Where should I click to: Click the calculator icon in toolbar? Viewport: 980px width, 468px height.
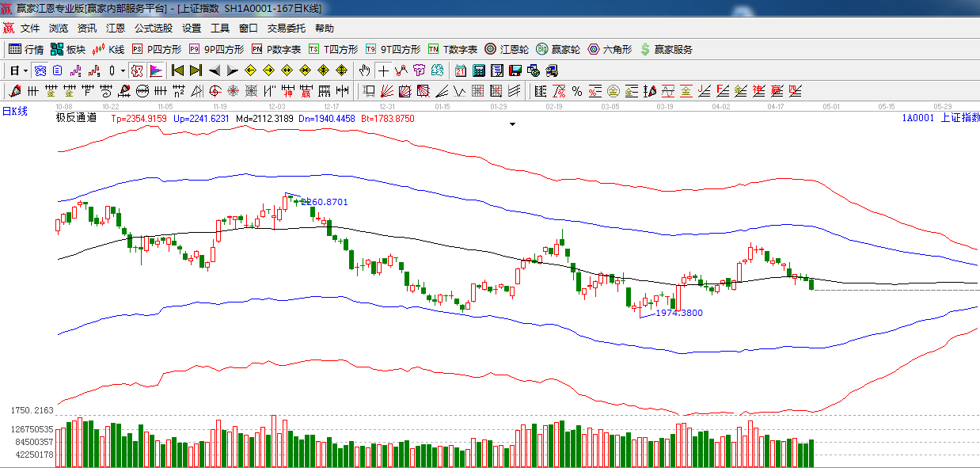478,70
